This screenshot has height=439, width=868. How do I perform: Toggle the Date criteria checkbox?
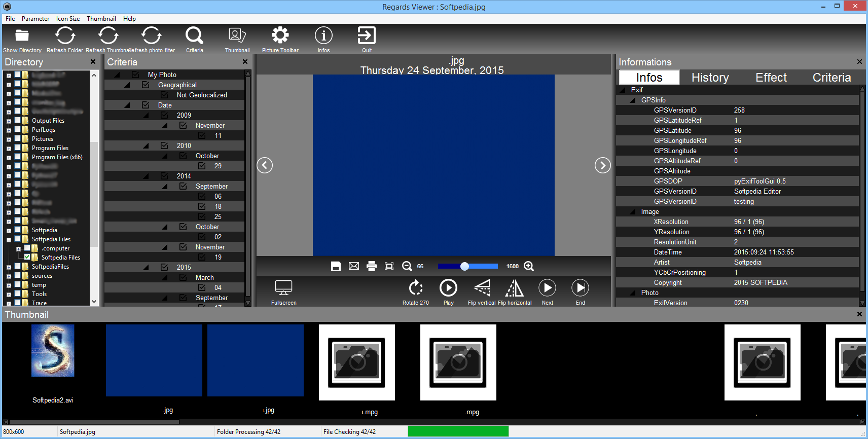pos(146,105)
